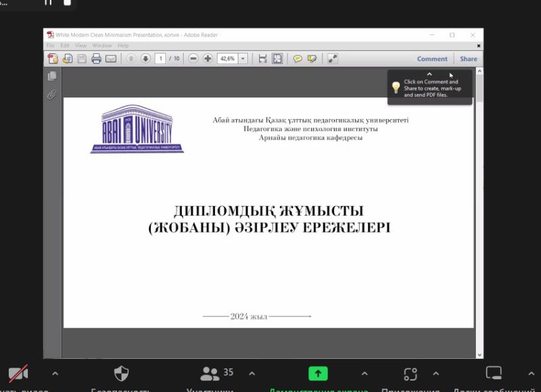Toggle the fit-to-page view button
Viewport: 541px width, 392px height.
[x=277, y=59]
